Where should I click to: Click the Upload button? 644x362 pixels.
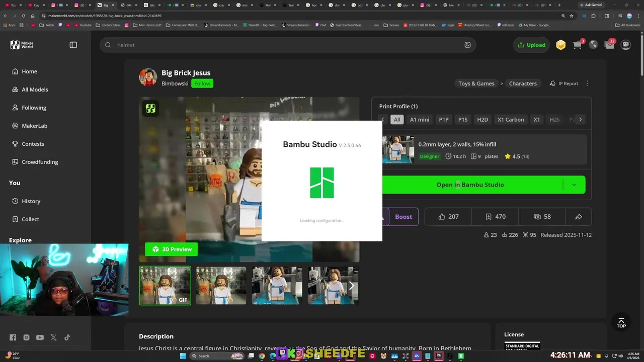[x=532, y=45]
